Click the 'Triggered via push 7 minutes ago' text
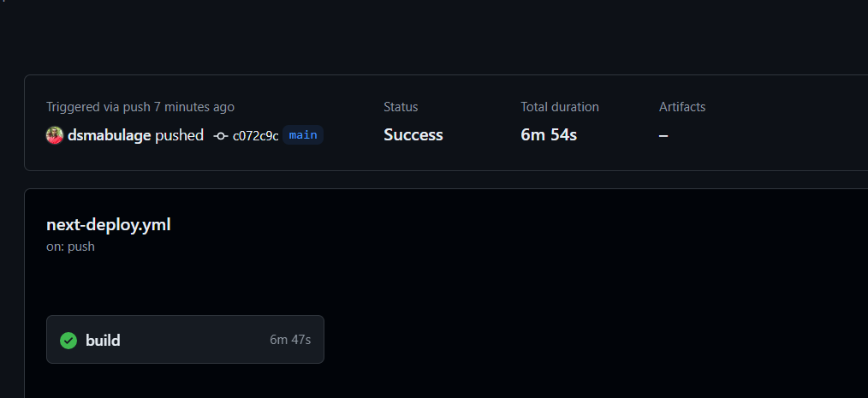Image resolution: width=868 pixels, height=398 pixels. pos(140,107)
